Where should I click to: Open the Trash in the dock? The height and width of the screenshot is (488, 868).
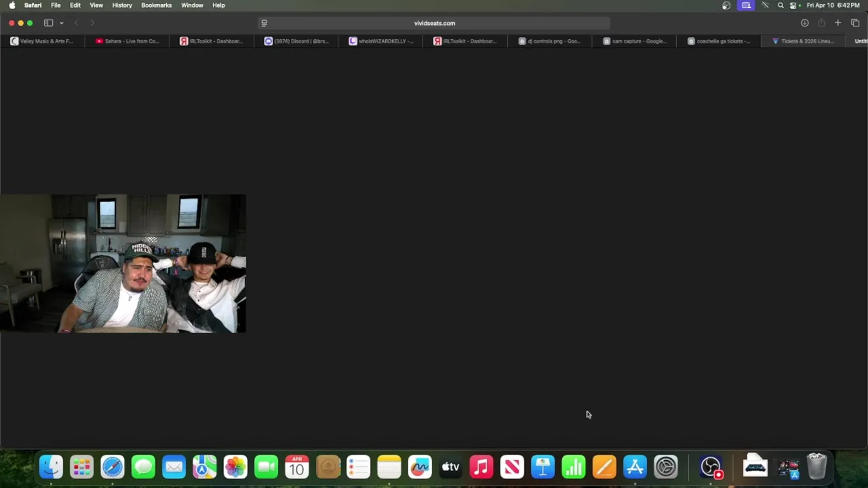pos(817,467)
